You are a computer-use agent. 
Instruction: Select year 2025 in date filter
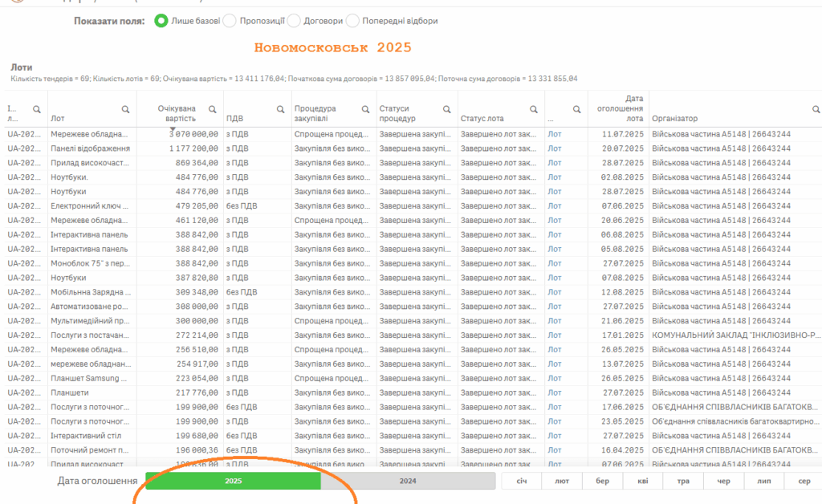pyautogui.click(x=233, y=482)
